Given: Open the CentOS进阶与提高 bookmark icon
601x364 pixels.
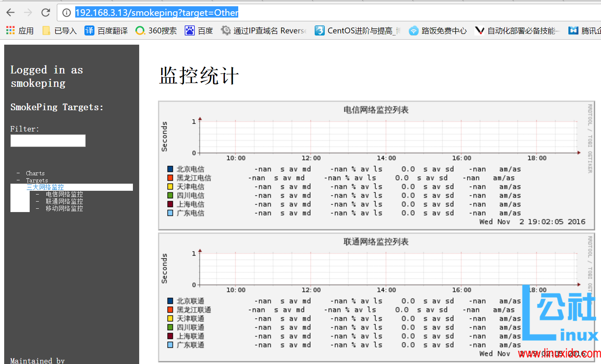Looking at the screenshot, I should (319, 30).
